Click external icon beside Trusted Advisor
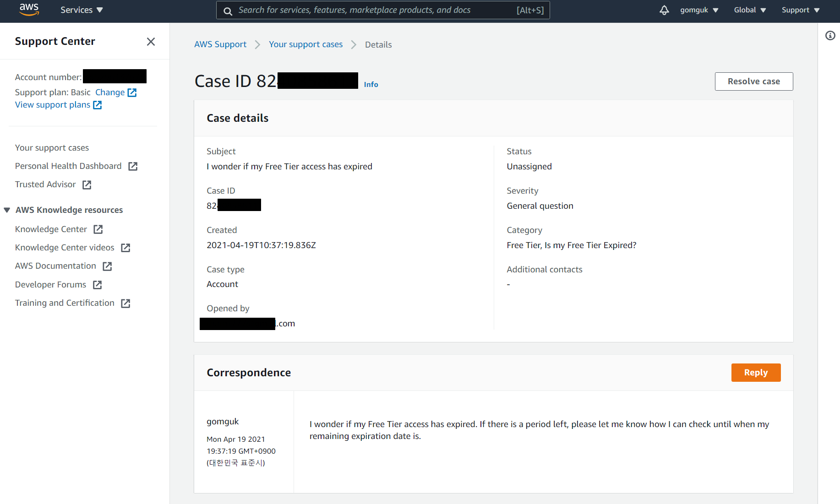The height and width of the screenshot is (504, 840). (87, 184)
